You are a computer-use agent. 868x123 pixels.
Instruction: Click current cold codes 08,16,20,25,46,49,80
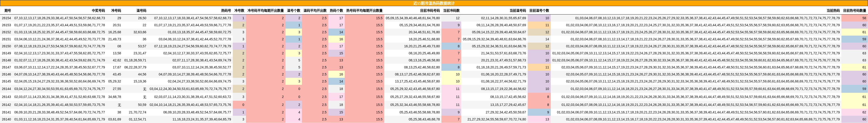click(424, 53)
